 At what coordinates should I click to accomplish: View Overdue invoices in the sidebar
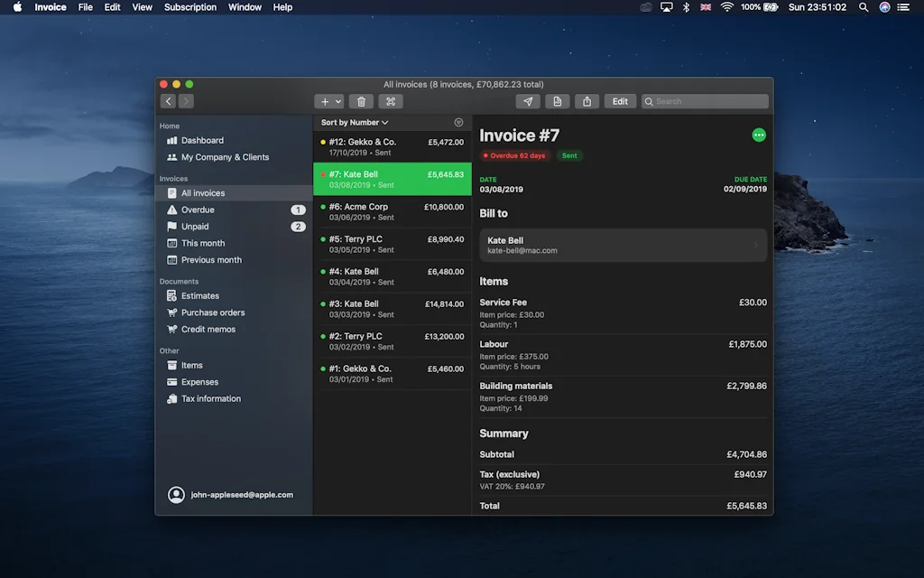[198, 209]
